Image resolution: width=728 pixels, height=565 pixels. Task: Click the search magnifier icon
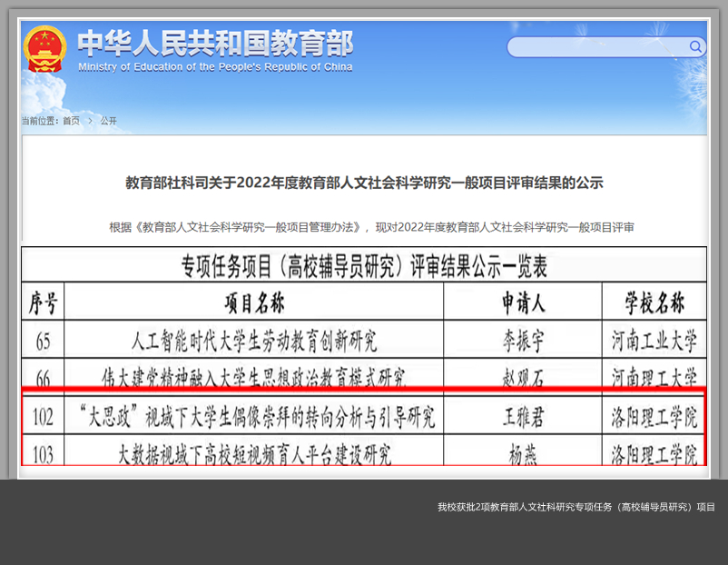pos(696,47)
